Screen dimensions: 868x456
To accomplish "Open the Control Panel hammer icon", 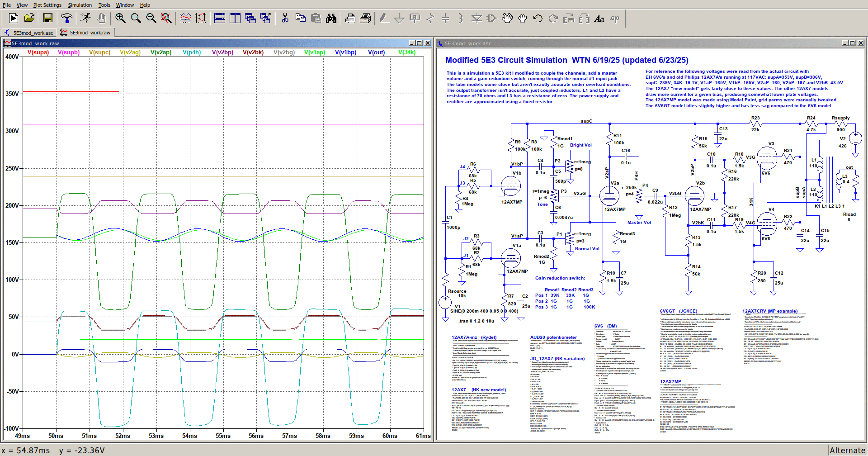I will point(67,18).
